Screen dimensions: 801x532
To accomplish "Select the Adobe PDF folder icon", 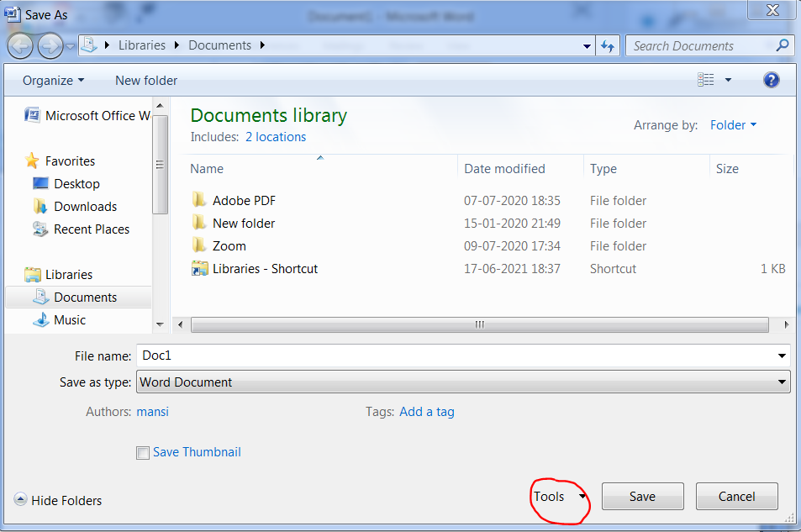I will click(x=199, y=200).
